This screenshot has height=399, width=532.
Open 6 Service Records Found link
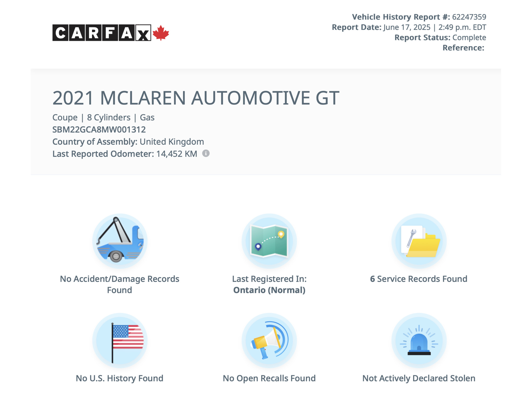[419, 279]
